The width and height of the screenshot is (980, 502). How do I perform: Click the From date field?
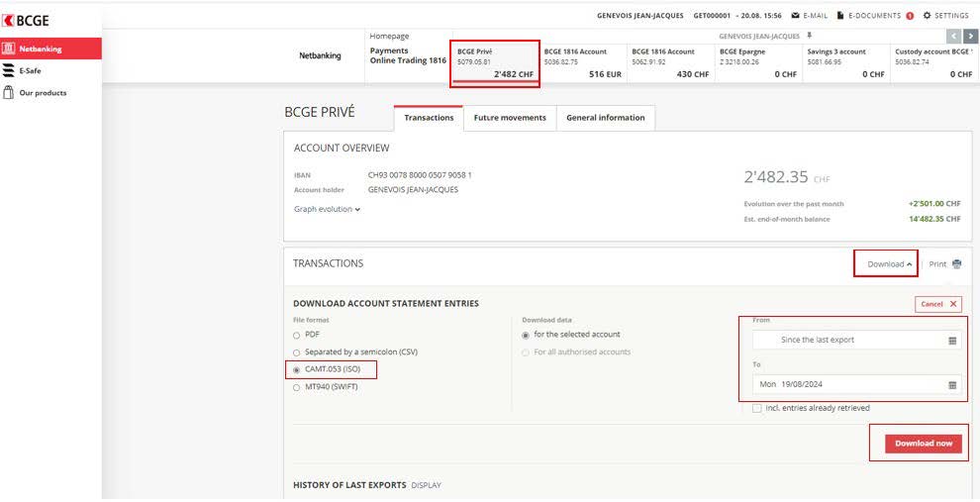click(x=857, y=340)
